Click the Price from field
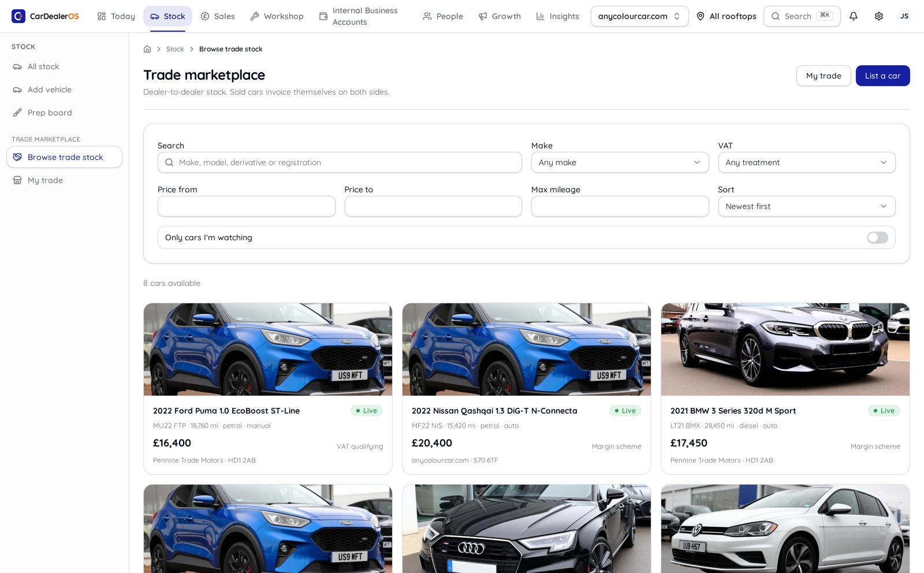Image resolution: width=924 pixels, height=573 pixels. (247, 206)
